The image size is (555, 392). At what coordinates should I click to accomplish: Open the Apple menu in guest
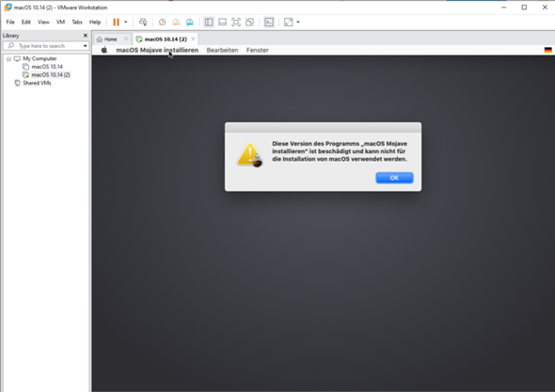click(x=104, y=50)
